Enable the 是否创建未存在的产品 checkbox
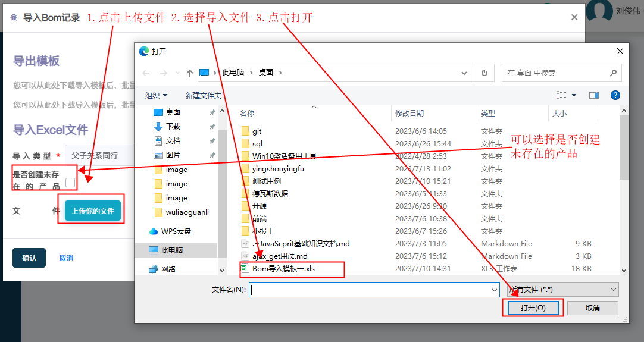 pos(70,183)
